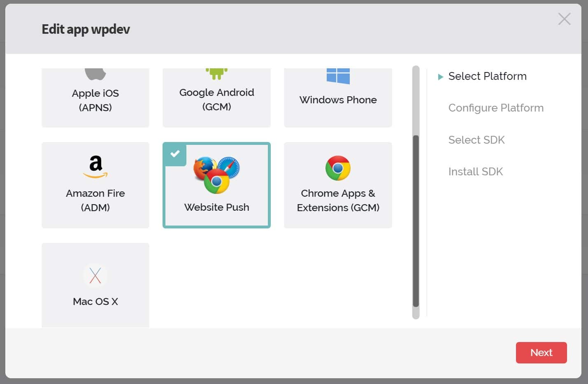Click the Chrome Apps & Extensions logo
The height and width of the screenshot is (384, 588).
pyautogui.click(x=338, y=168)
